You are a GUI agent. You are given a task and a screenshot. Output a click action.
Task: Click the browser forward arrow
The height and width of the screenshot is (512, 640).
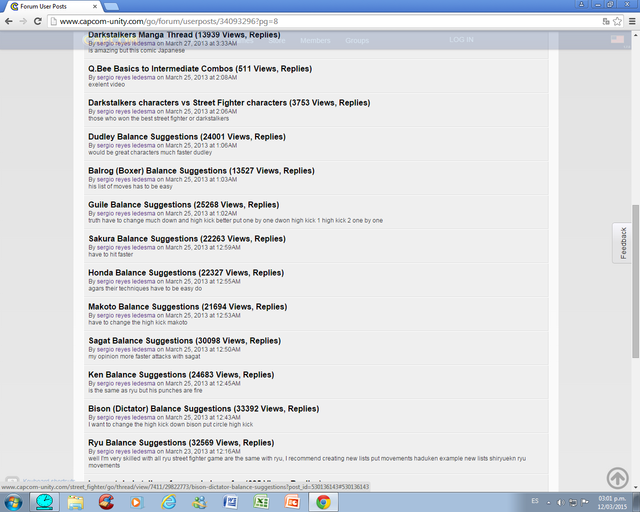pos(23,21)
